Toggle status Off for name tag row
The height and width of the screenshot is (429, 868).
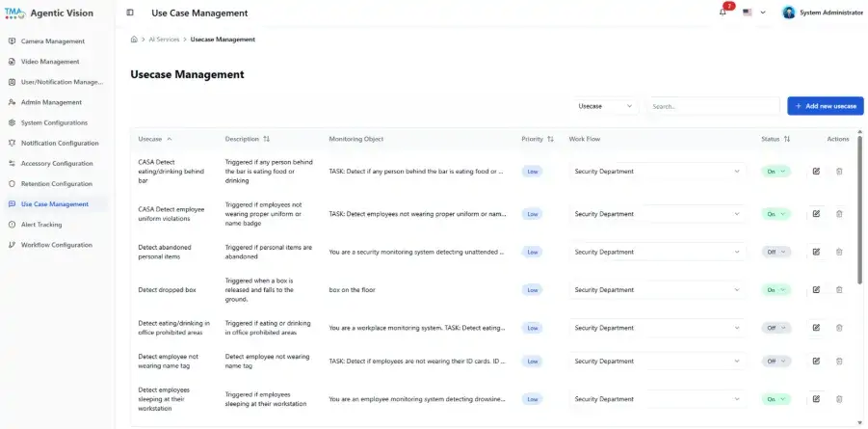tap(776, 362)
